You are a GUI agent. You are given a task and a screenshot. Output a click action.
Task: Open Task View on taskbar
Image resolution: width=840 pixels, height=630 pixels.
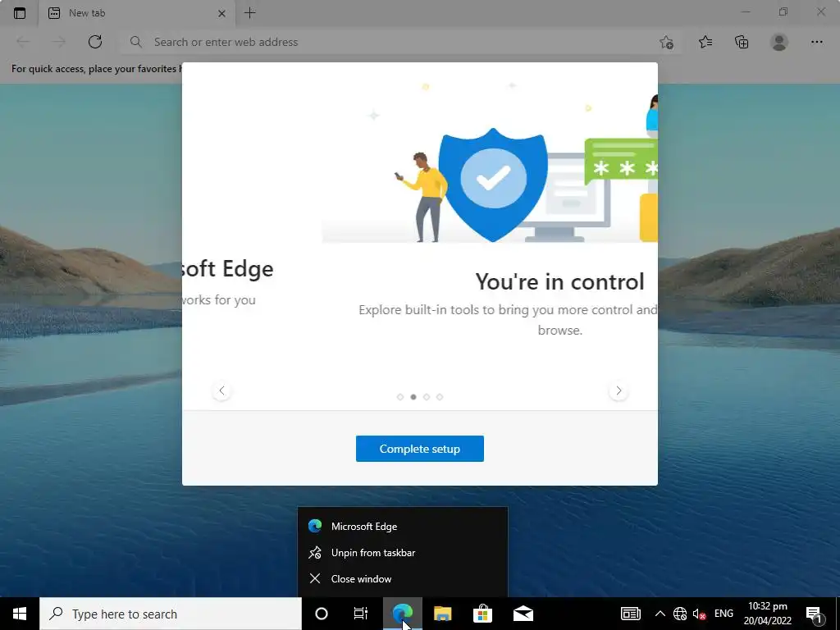click(x=361, y=614)
